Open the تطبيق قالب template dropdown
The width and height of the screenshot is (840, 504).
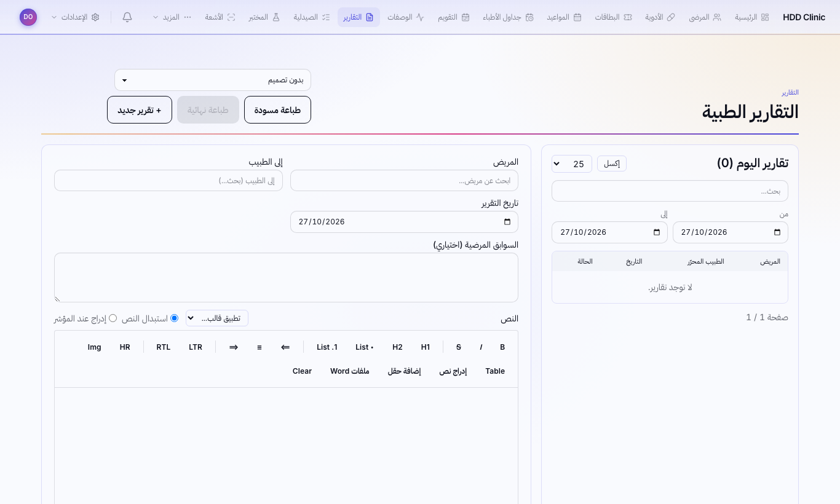pos(217,318)
